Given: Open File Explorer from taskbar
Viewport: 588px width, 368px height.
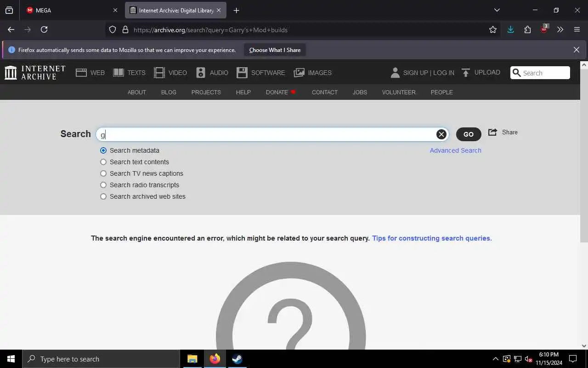Looking at the screenshot, I should [192, 359].
